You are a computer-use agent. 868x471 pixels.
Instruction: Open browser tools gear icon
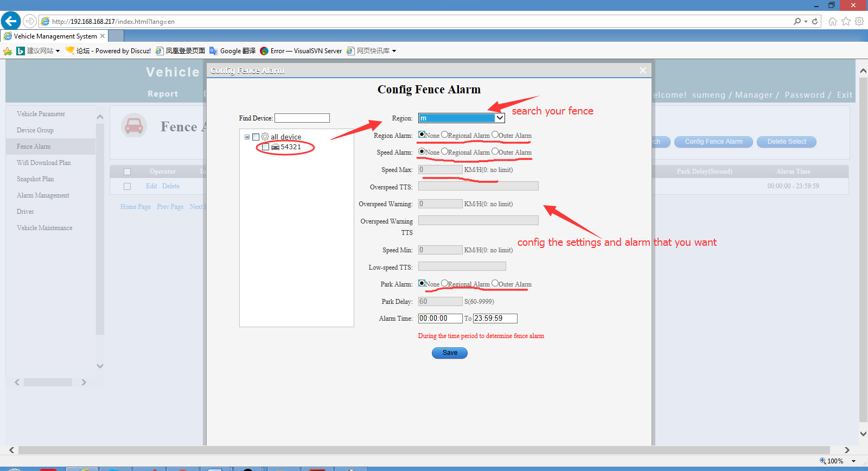(859, 21)
